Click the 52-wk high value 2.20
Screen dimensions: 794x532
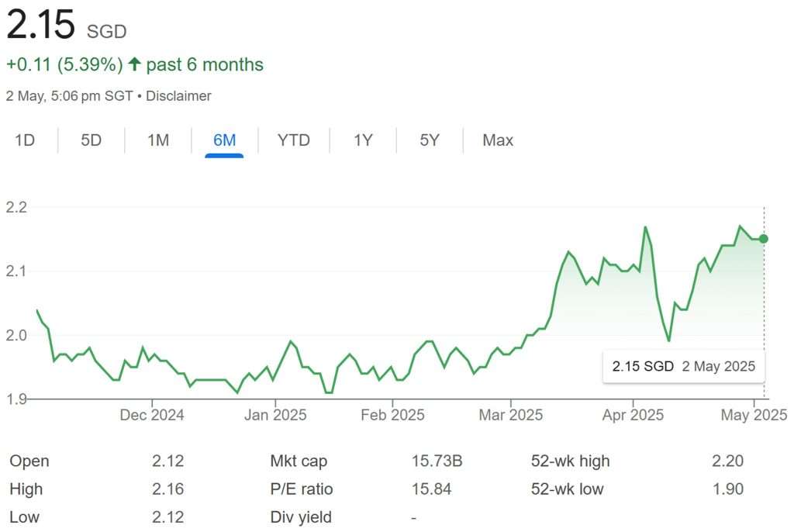coord(727,461)
